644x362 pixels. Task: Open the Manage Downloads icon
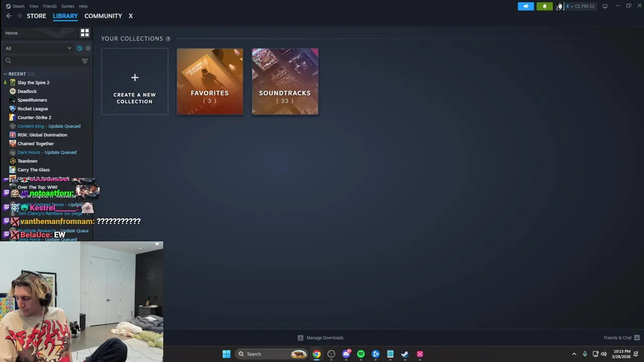[300, 338]
